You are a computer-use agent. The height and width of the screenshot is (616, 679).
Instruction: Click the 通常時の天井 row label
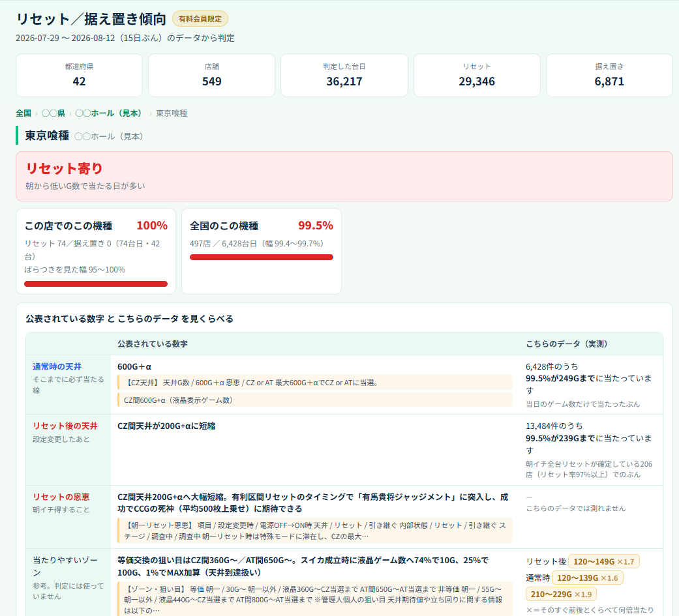tap(57, 366)
